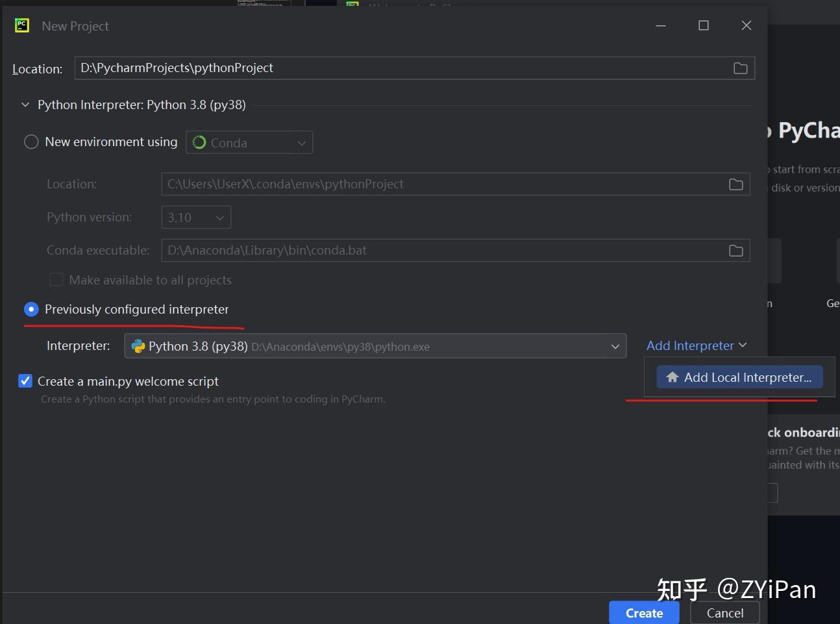Open the Interpreter selection dropdown

(x=614, y=346)
